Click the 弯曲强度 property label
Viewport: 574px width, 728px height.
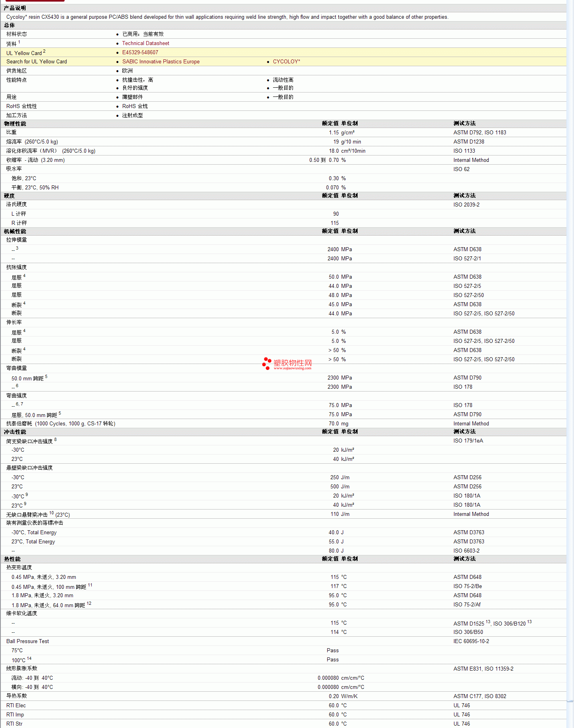click(x=16, y=396)
